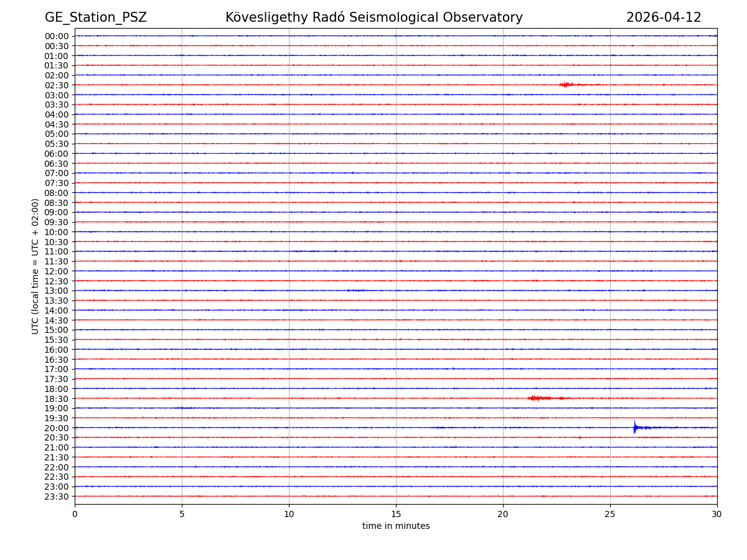
Task: Click the 12:00 hour label on y-axis
Action: 57,271
